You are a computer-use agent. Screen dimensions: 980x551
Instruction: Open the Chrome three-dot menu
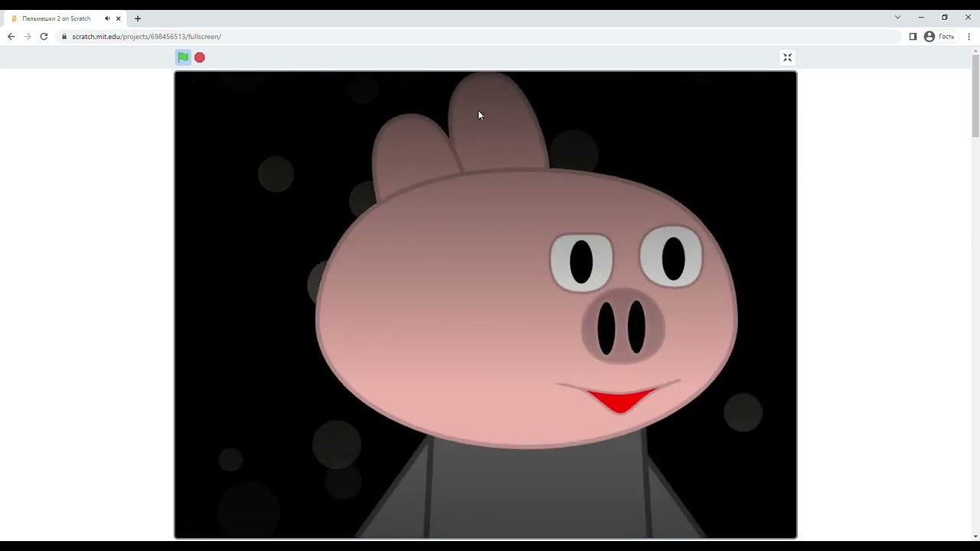(x=969, y=37)
